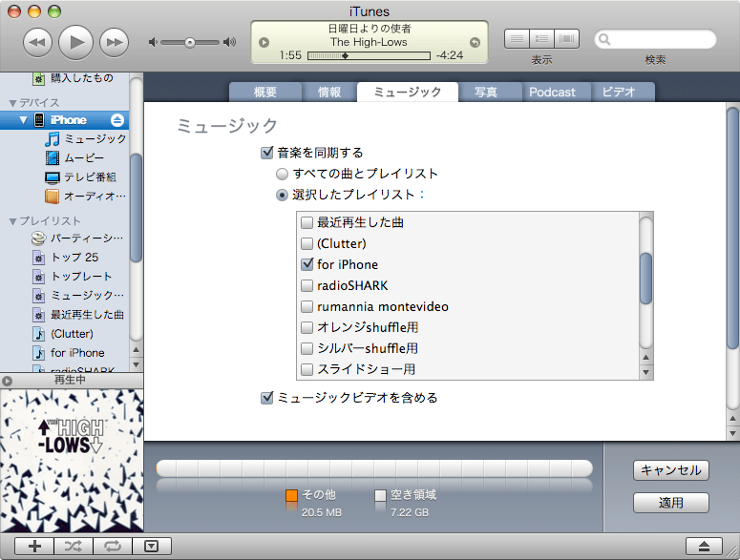Click the sidebar scroll down arrow
The height and width of the screenshot is (560, 740).
pos(136,364)
